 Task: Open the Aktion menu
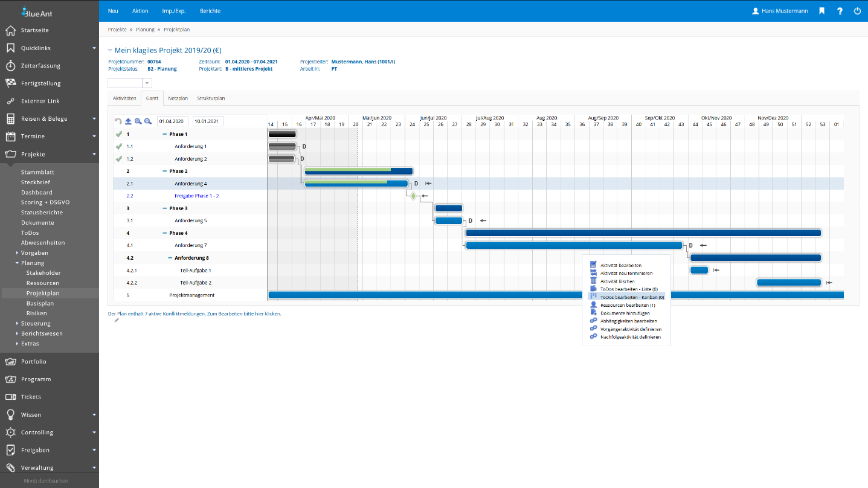coord(140,11)
